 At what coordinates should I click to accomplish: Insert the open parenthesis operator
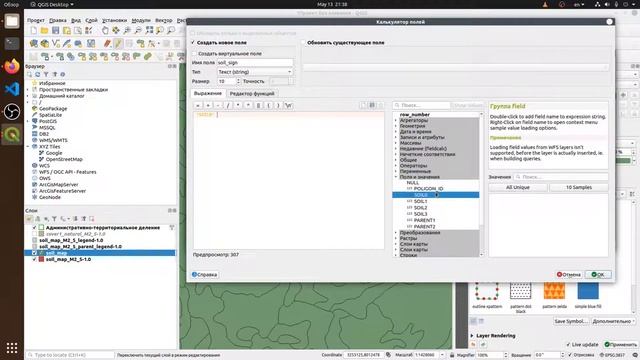click(268, 105)
